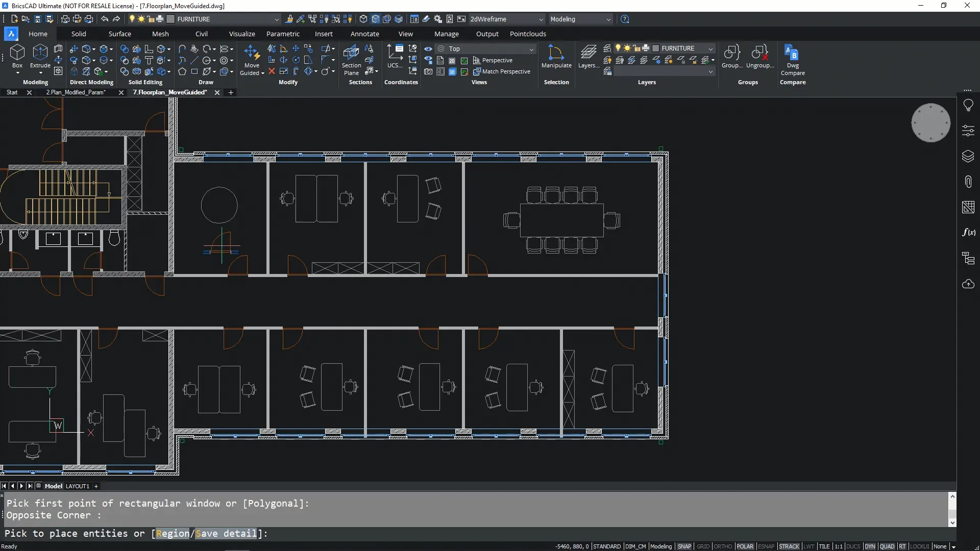Open Layers panel from right sidebar
980x551 pixels.
[968, 156]
